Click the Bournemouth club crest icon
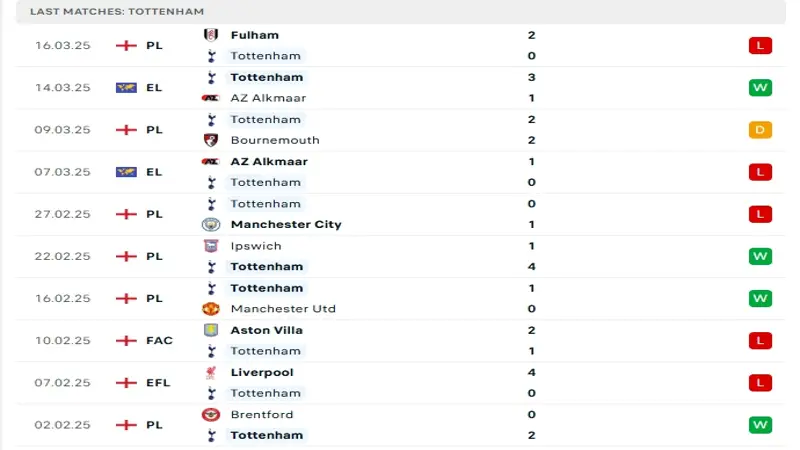Image resolution: width=800 pixels, height=450 pixels. point(211,140)
